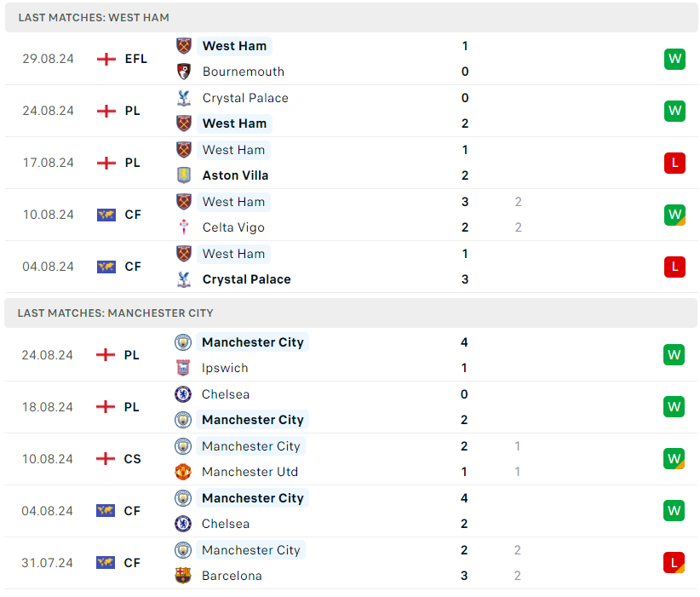This screenshot has height=597, width=700.
Task: Click the win badge for Ipswich match
Action: [674, 355]
